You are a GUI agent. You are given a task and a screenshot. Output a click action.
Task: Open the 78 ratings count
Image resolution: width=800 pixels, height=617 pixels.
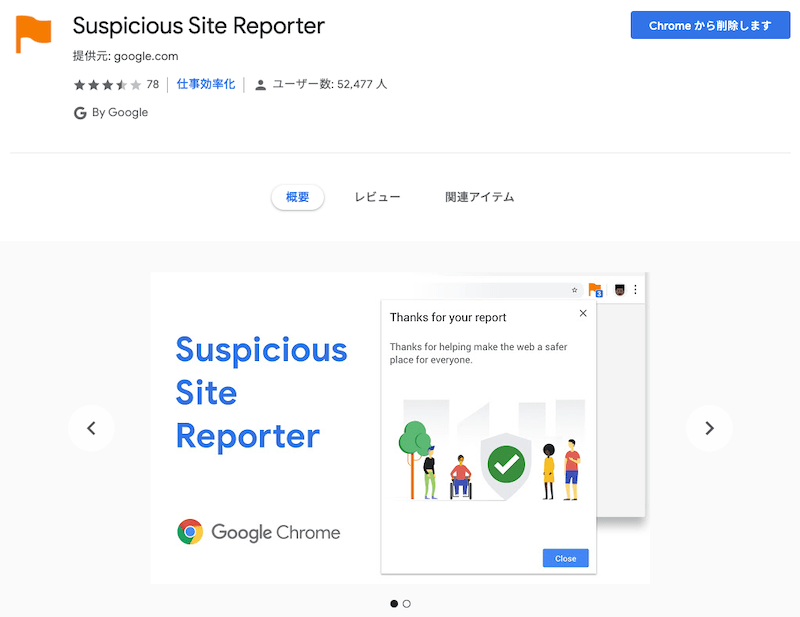pyautogui.click(x=153, y=84)
